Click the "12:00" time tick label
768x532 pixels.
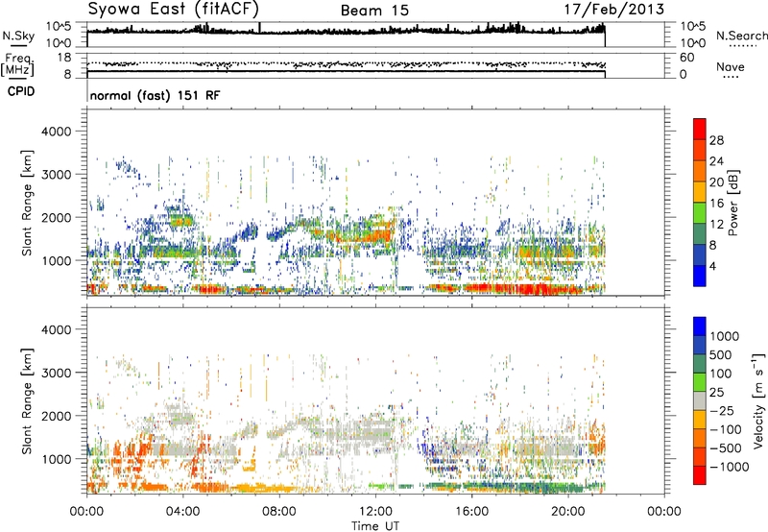point(375,512)
